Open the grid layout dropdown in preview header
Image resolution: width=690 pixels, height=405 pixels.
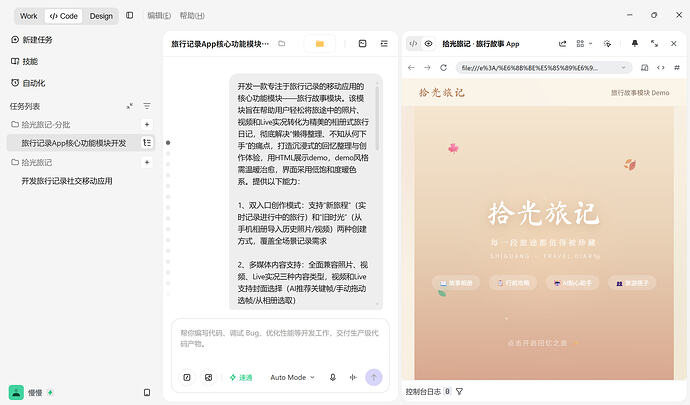pos(584,44)
